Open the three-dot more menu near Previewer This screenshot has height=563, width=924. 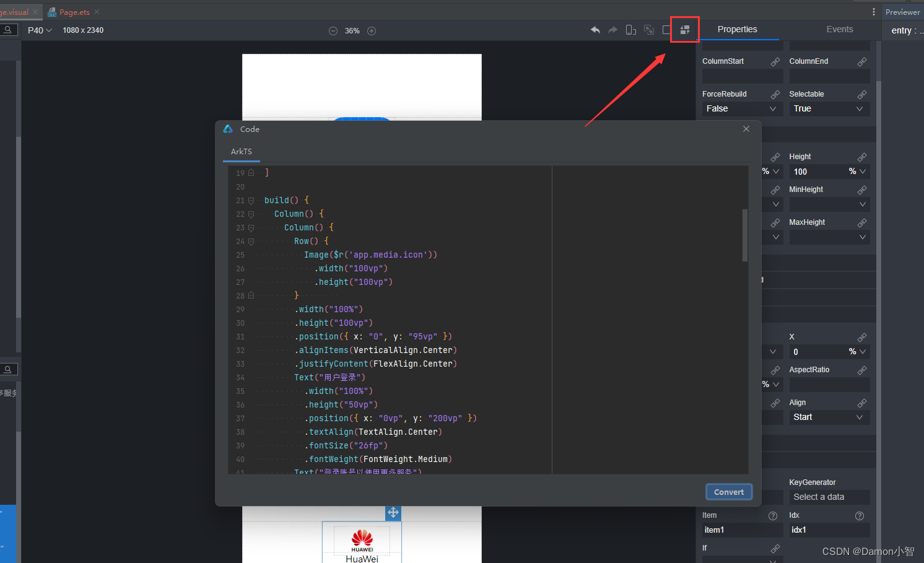874,12
